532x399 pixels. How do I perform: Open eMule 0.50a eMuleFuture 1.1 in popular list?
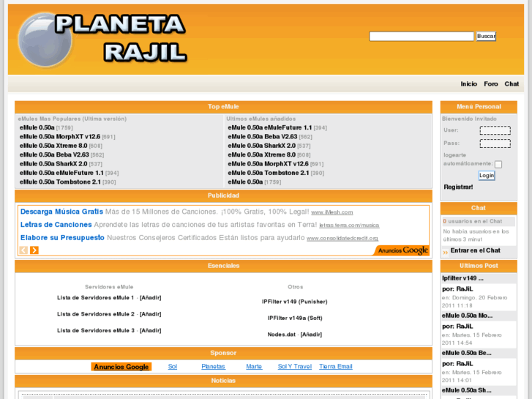coord(61,173)
